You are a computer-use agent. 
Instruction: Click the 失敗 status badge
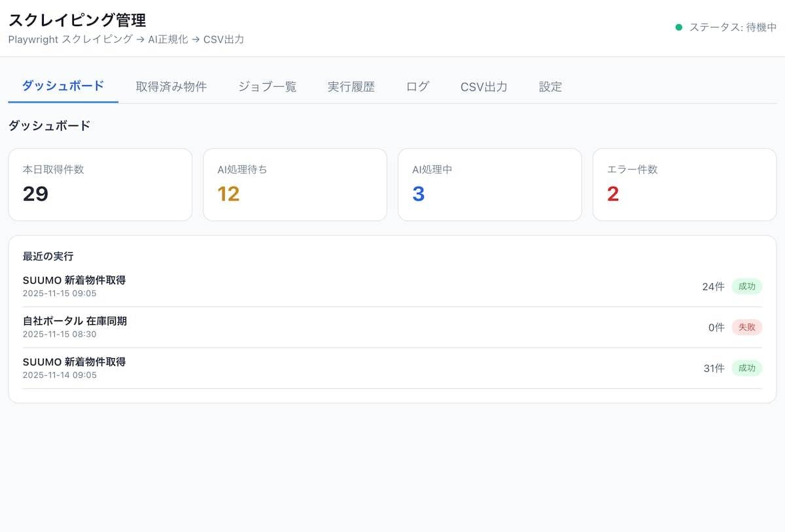(x=746, y=327)
